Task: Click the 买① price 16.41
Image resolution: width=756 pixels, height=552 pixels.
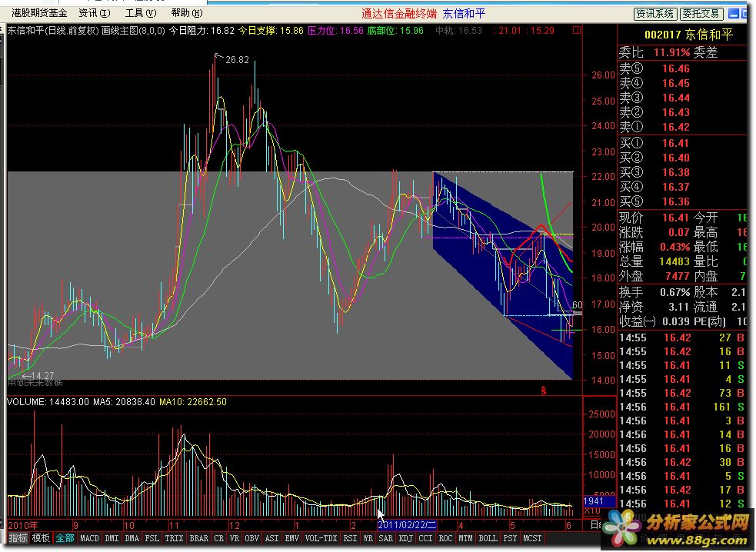Action: (x=675, y=143)
